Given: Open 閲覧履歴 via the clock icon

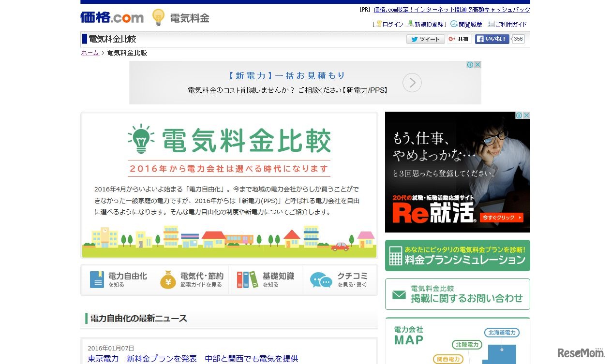Looking at the screenshot, I should coord(453,24).
